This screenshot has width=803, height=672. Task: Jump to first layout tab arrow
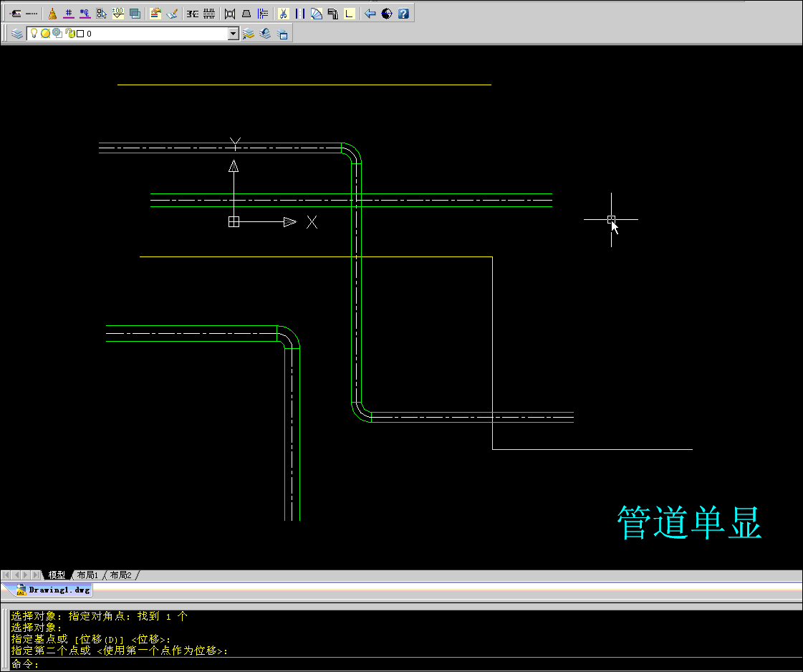pyautogui.click(x=6, y=575)
